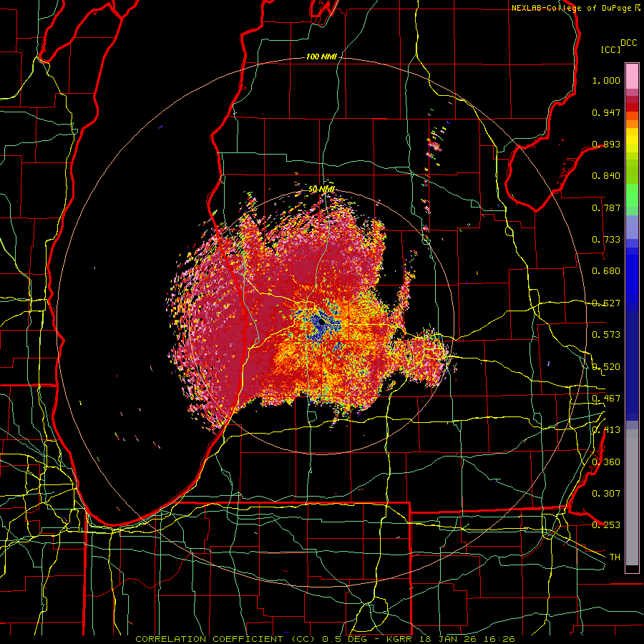Select the 0.627 scale value

point(606,303)
